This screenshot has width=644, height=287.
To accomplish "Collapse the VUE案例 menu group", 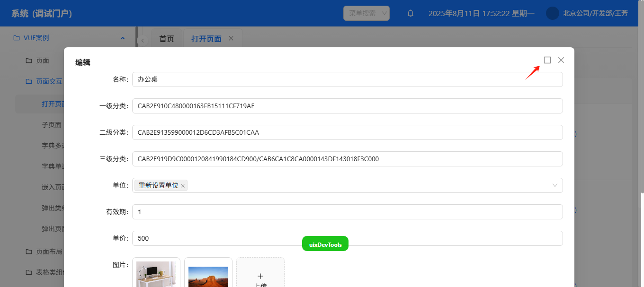I will [123, 38].
